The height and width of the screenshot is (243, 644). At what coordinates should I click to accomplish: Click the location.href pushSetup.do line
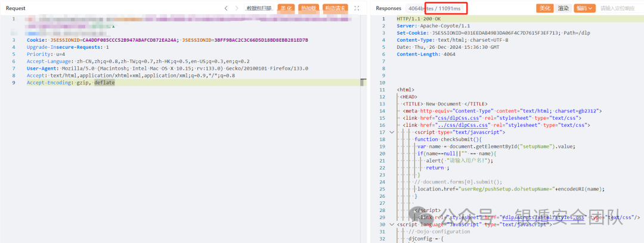click(x=510, y=189)
